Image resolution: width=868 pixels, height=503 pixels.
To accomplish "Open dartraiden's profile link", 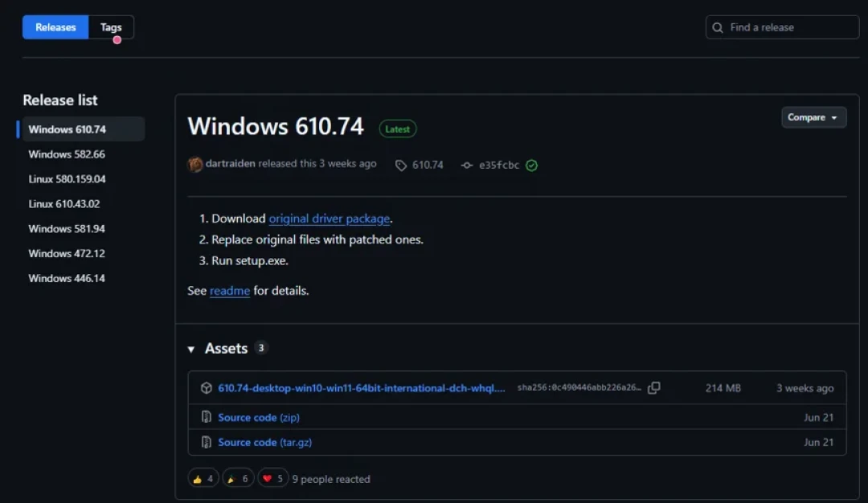I will click(231, 164).
